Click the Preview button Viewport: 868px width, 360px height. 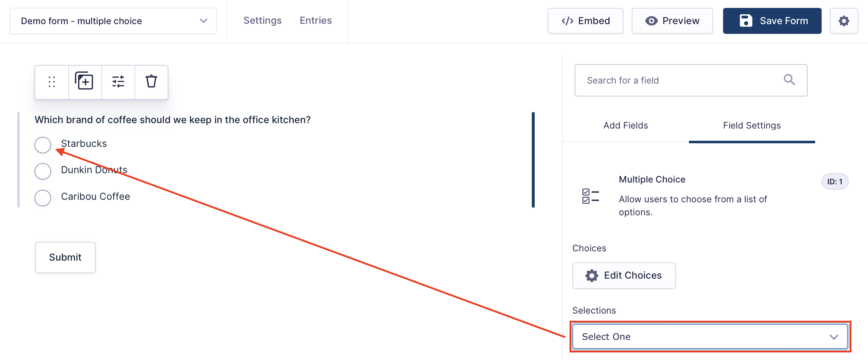[x=672, y=21]
